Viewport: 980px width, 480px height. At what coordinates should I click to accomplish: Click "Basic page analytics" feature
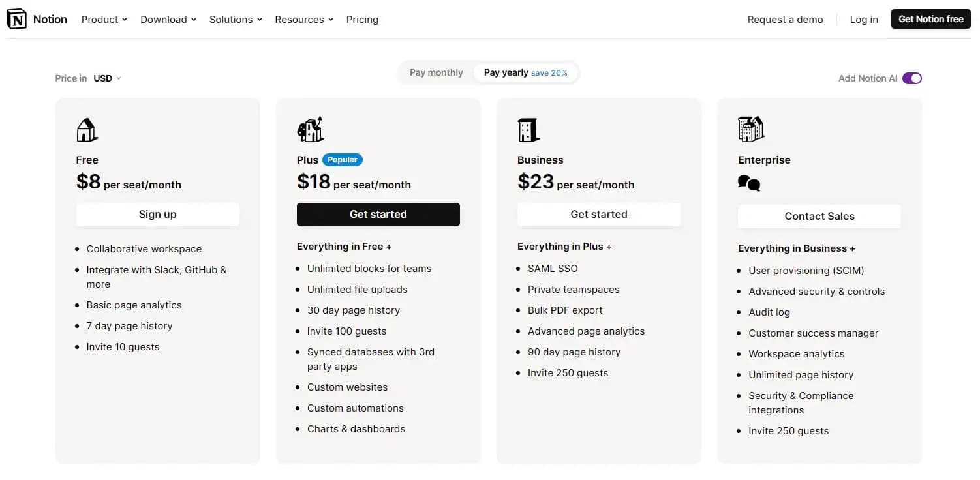click(x=134, y=305)
